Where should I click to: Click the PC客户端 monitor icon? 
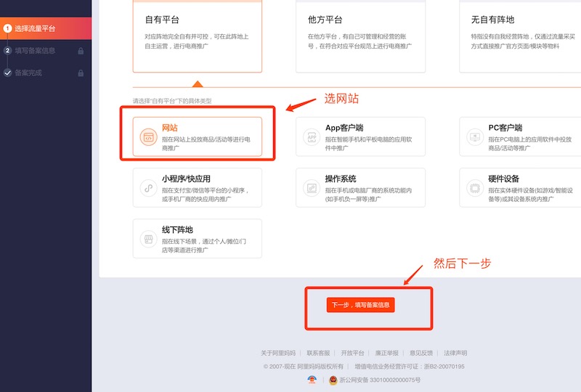coord(474,136)
